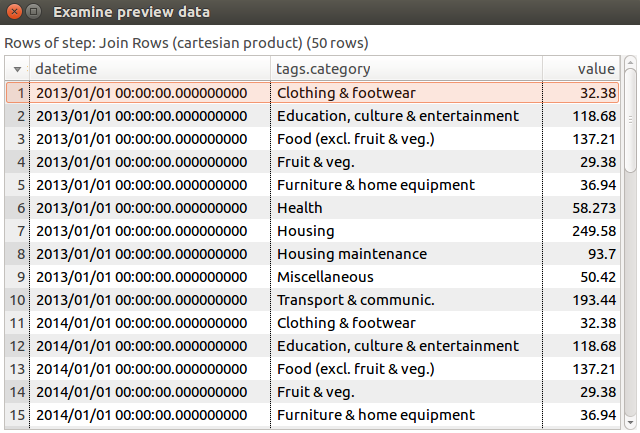Click the vertical scrollbar thumb
Image resolution: width=640 pixels, height=433 pixels.
[x=630, y=120]
